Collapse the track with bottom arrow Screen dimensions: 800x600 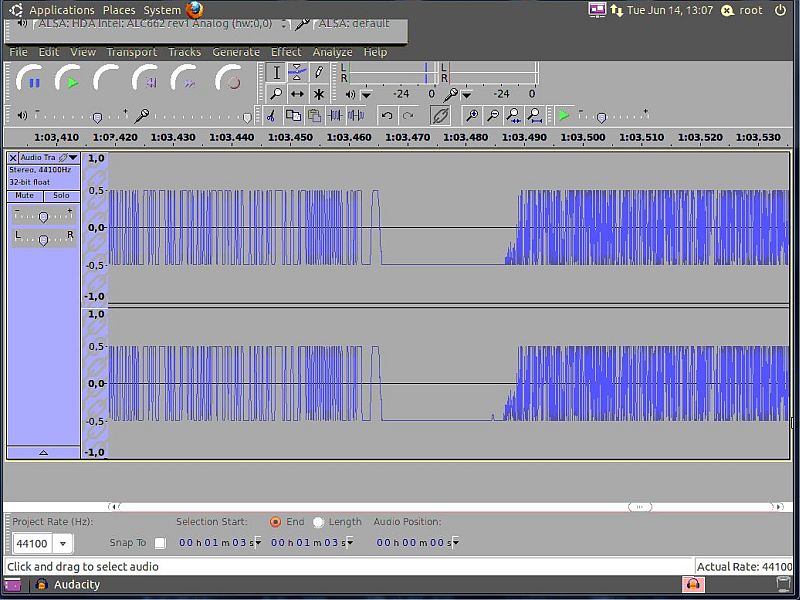(x=43, y=452)
